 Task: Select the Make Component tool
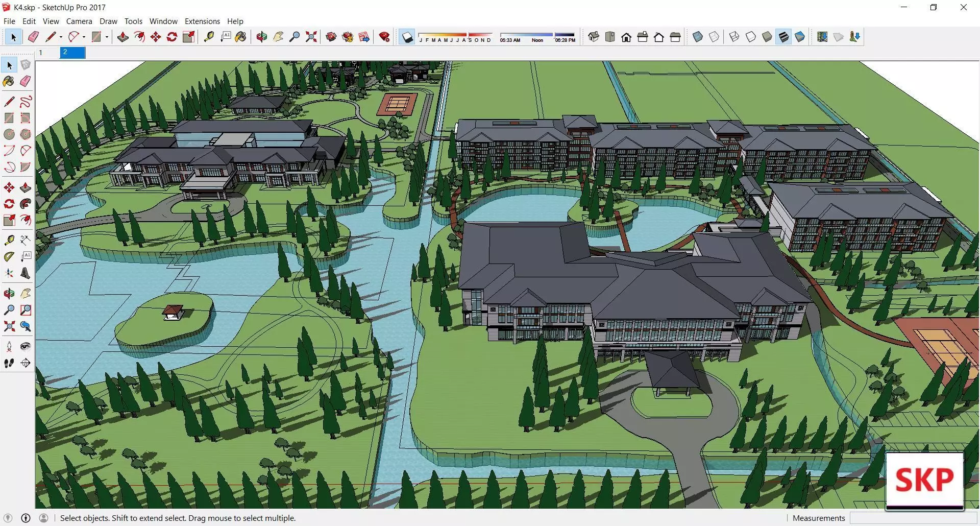point(26,65)
